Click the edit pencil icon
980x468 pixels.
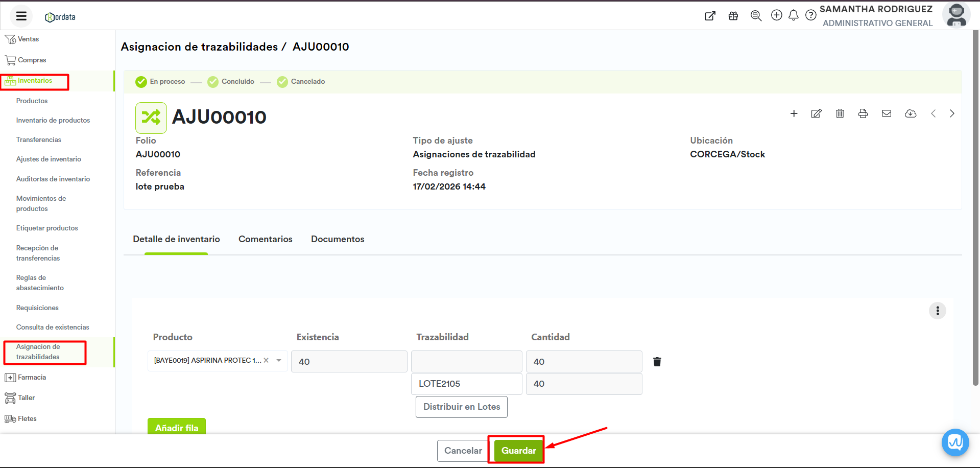tap(816, 113)
